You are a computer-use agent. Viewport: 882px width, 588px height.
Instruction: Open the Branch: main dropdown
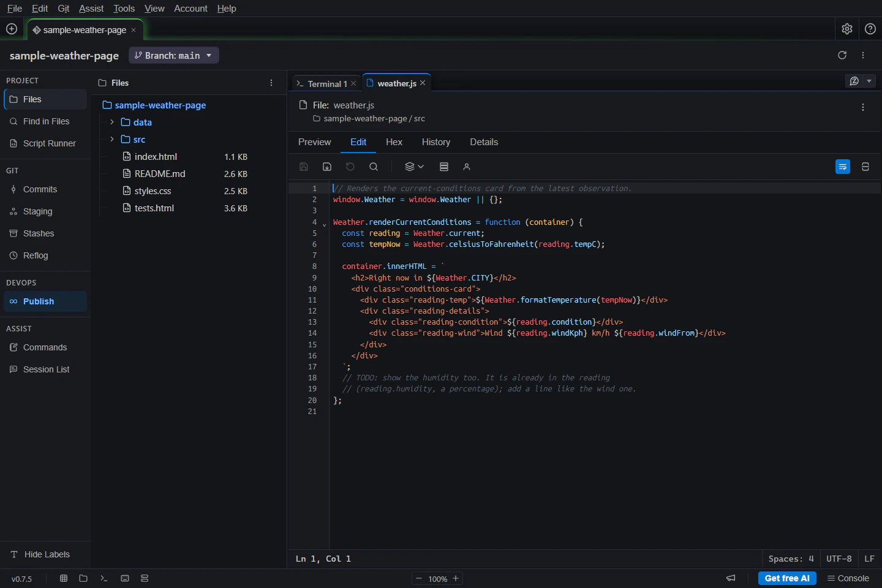pos(174,55)
